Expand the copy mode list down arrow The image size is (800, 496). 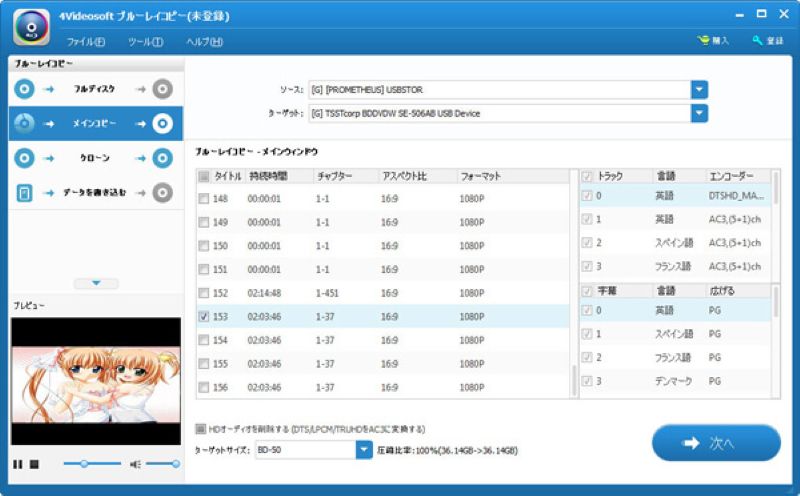(96, 283)
